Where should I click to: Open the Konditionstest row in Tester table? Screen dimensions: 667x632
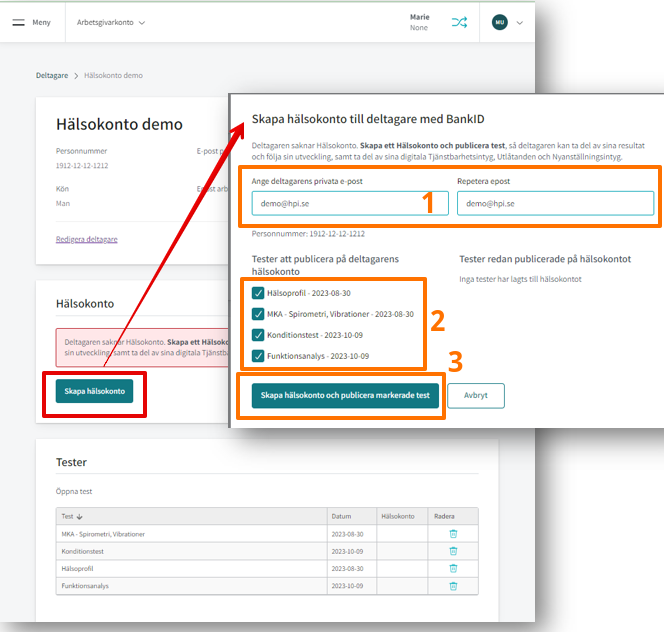267,551
